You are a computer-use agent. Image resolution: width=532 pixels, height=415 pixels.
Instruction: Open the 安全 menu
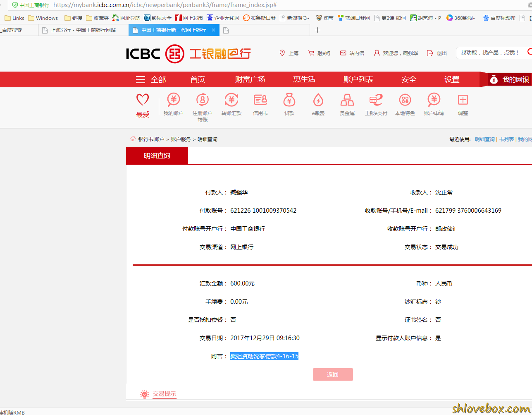(x=409, y=79)
